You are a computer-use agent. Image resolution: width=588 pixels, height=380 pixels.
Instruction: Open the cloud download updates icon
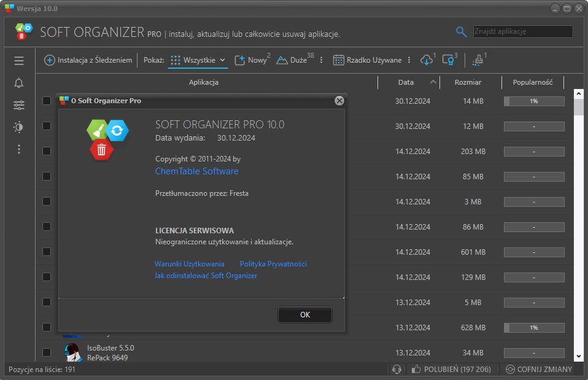point(428,60)
